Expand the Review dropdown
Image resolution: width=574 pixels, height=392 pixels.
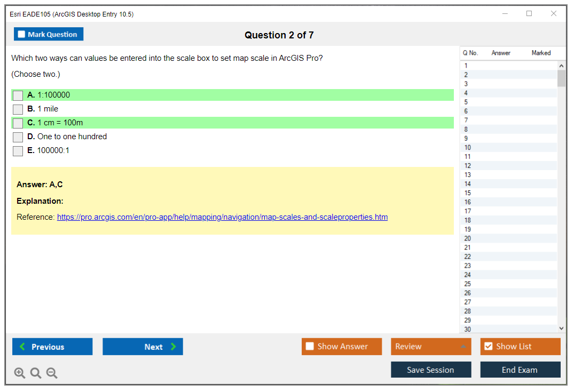click(431, 347)
